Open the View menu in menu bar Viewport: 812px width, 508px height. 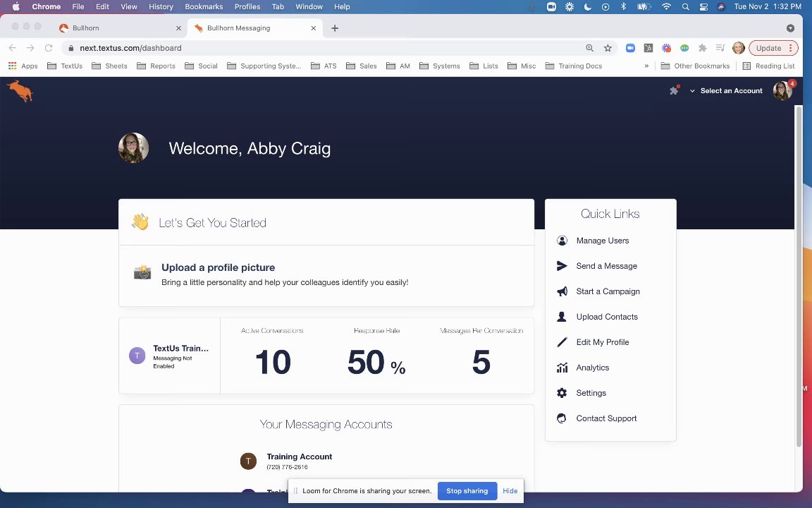click(x=128, y=7)
